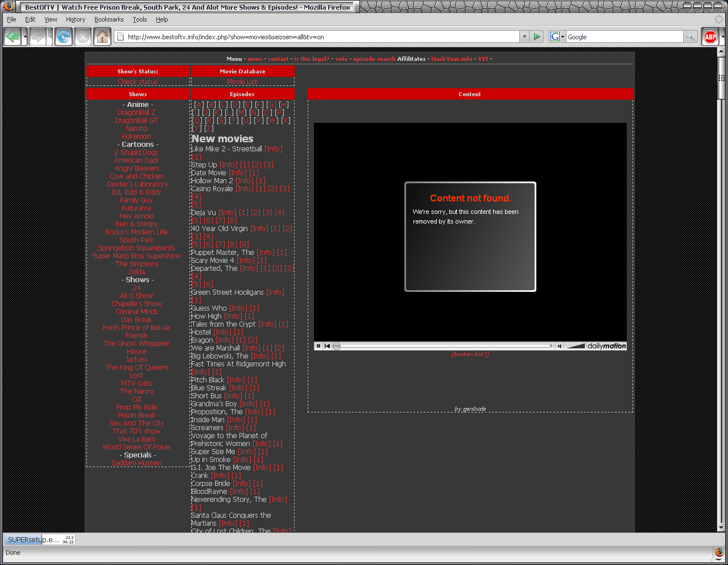Open the Google search engine dropdown
This screenshot has width=728, height=565.
point(557,36)
